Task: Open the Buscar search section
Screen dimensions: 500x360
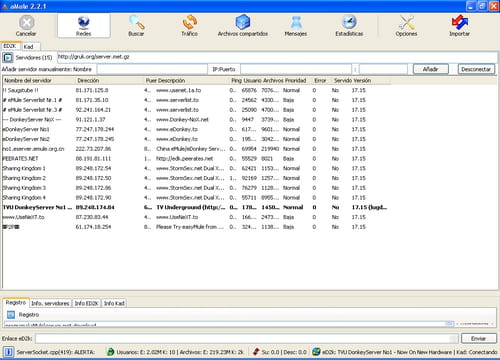Action: (136, 26)
